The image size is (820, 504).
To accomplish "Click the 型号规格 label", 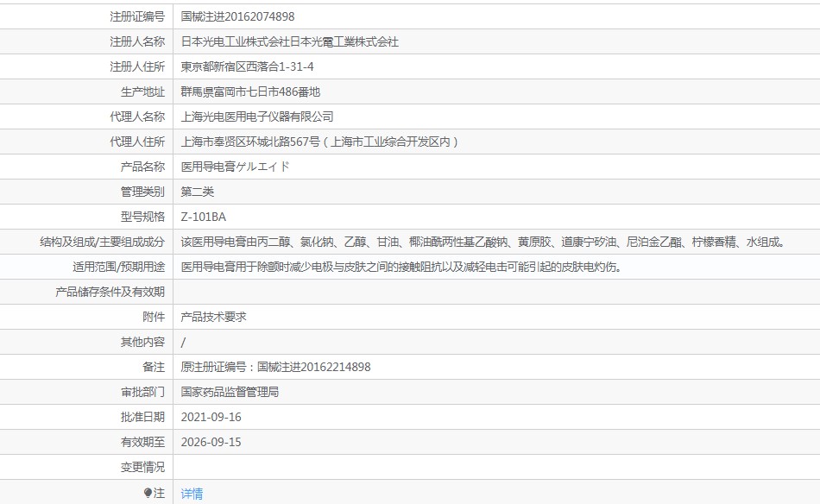I will click(x=142, y=217).
